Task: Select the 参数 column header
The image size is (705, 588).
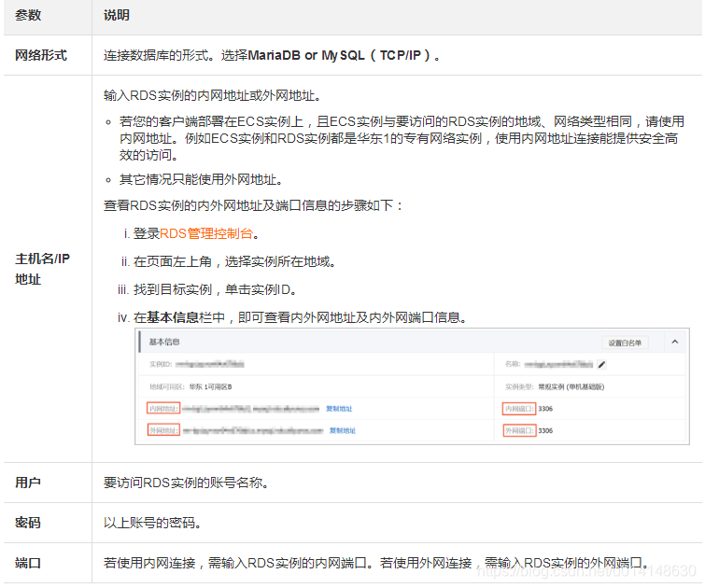Action: (28, 15)
